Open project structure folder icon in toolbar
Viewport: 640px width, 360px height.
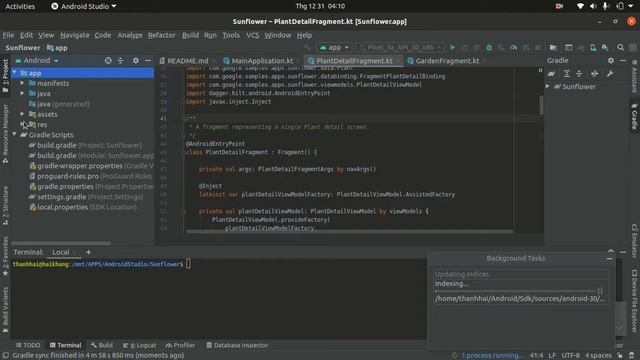[x=553, y=48]
